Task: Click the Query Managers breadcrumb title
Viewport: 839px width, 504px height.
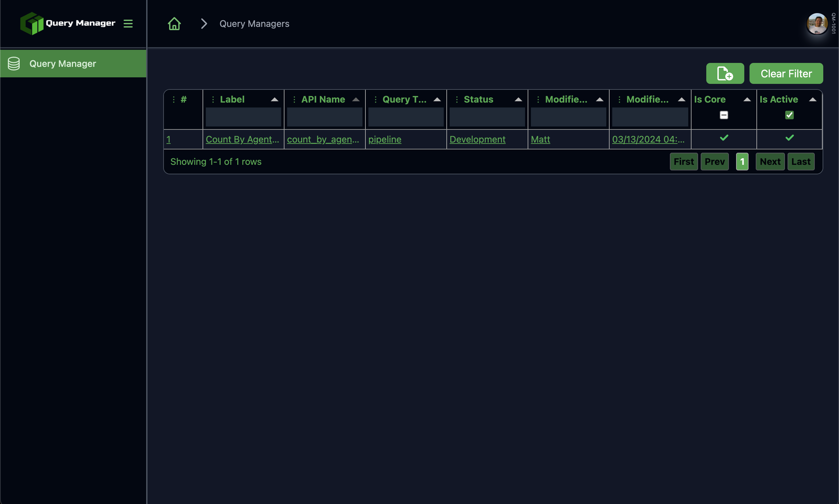Action: (254, 24)
